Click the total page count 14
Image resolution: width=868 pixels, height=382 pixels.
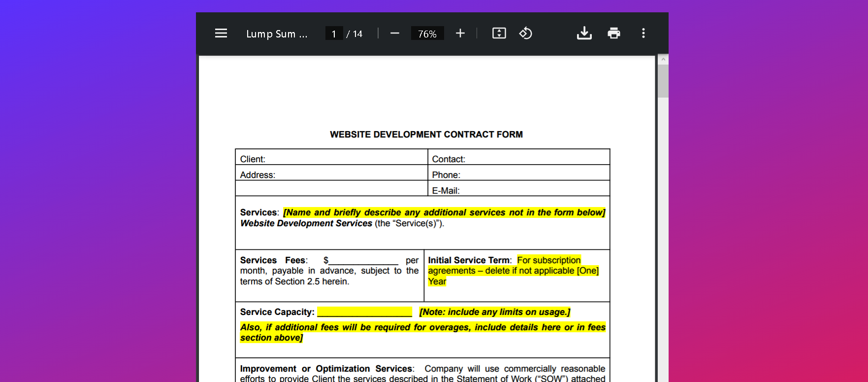coord(358,34)
